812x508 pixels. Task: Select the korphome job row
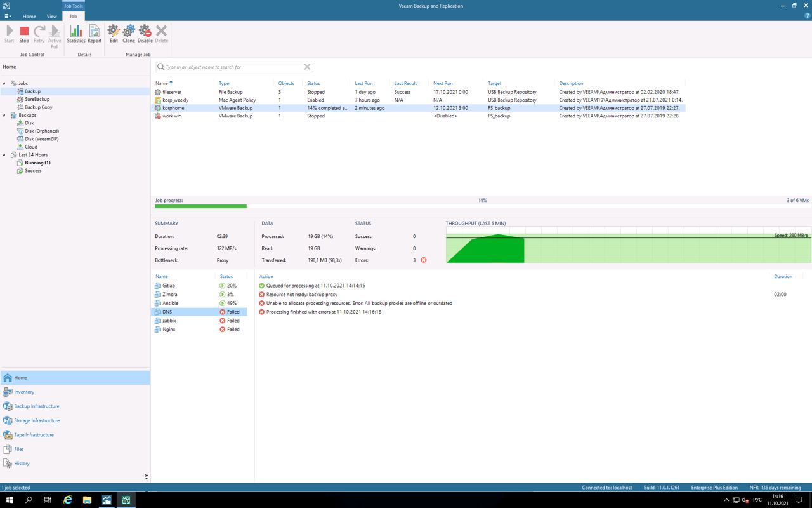(420, 108)
